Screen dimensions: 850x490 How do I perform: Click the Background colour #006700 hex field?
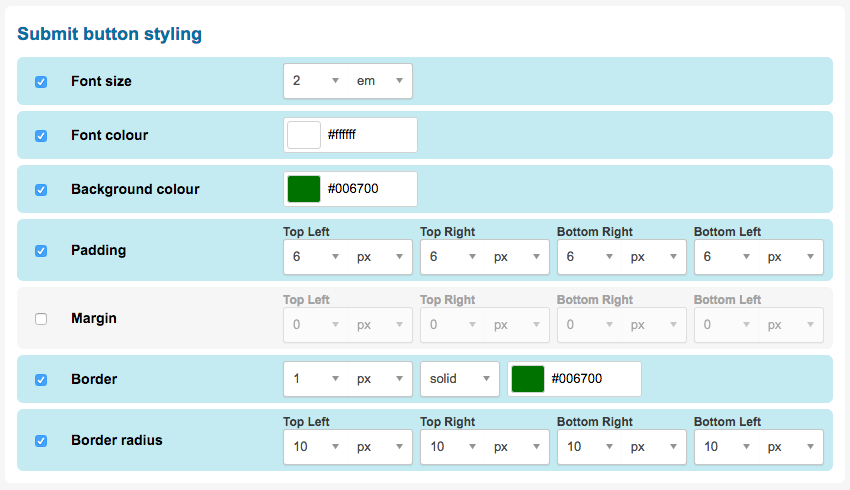[368, 189]
